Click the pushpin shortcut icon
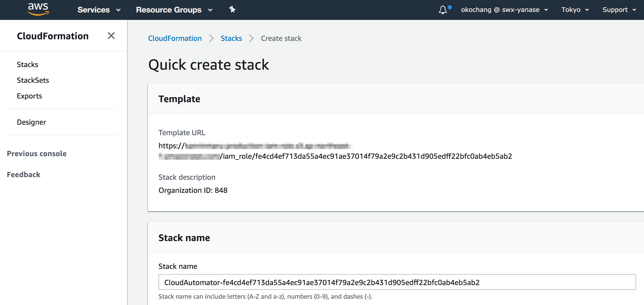Viewport: 644px width, 305px height. (x=232, y=10)
